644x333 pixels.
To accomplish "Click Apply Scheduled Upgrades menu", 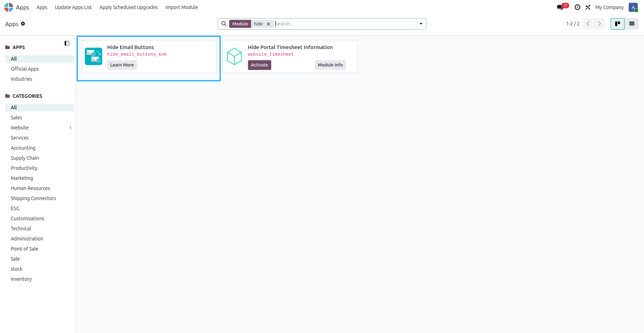I will 129,7.
